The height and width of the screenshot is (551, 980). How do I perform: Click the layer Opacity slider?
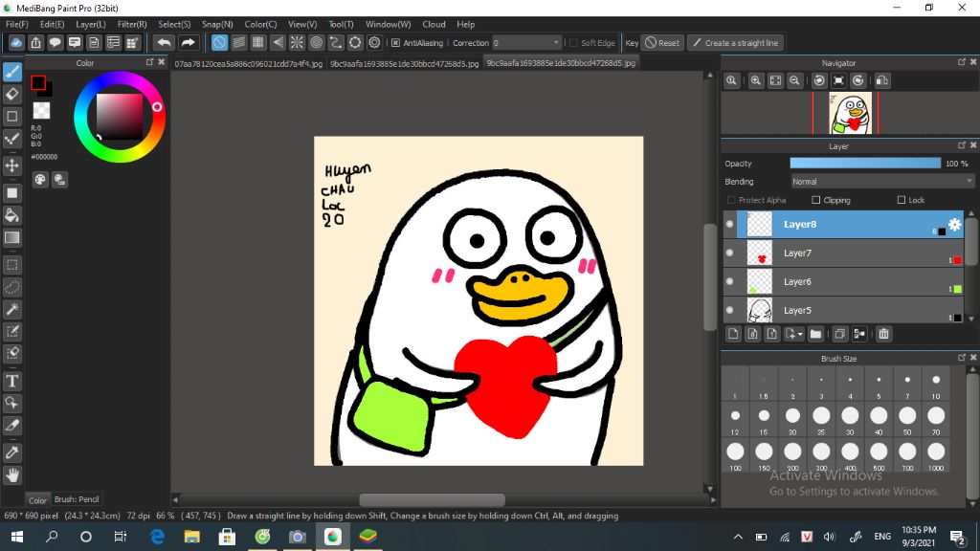[x=865, y=163]
